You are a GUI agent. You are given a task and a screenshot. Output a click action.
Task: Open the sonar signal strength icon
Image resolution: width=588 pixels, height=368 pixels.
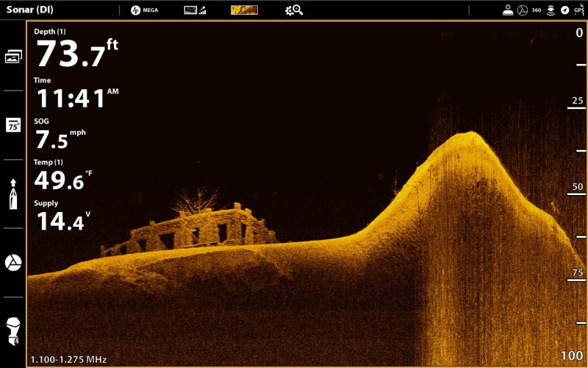pyautogui.click(x=195, y=10)
